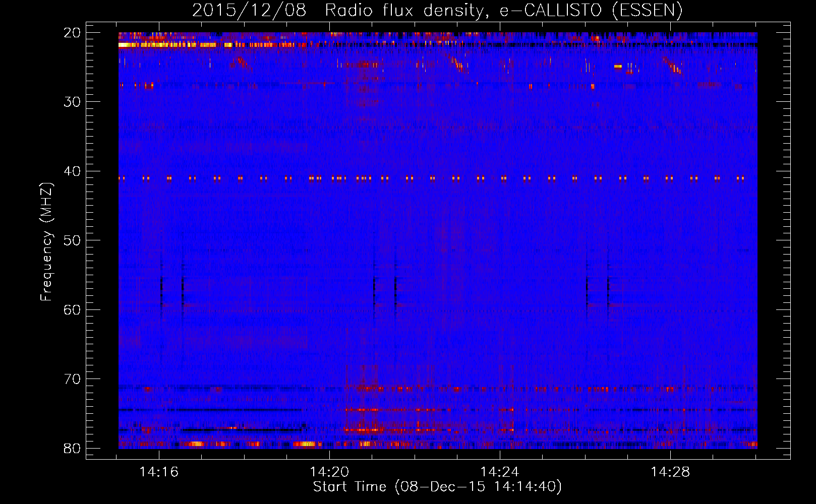The height and width of the screenshot is (504, 816).
Task: Click the '50' frequency tick label
Action: [72, 240]
